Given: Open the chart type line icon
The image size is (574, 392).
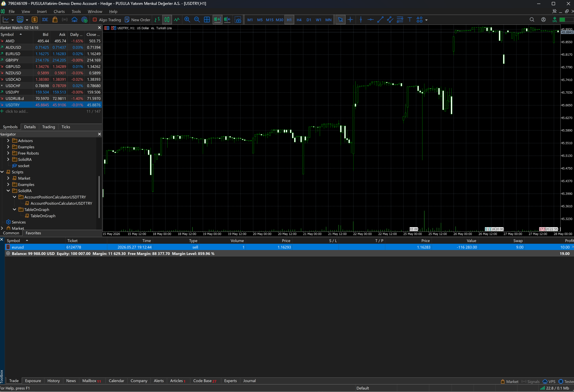Looking at the screenshot, I should coord(6,20).
